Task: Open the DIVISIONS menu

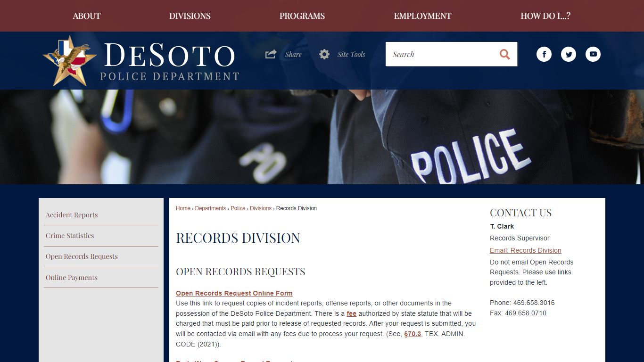Action: 190,16
